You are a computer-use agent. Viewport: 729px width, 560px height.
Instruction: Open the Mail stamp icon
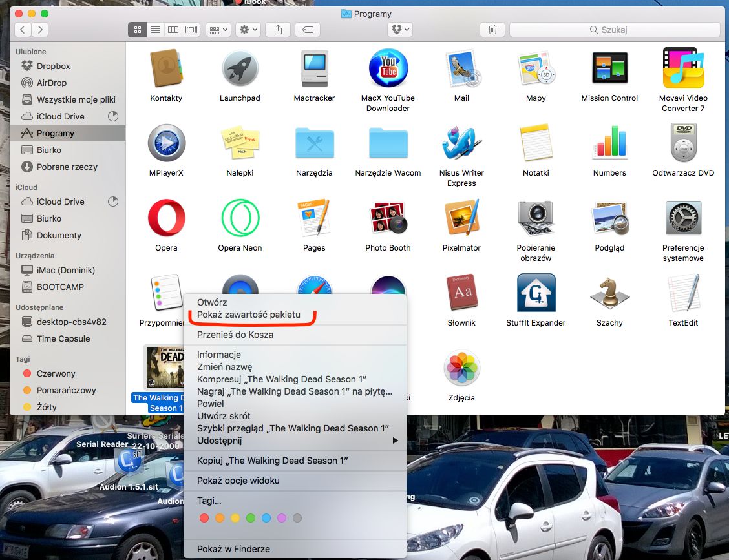pyautogui.click(x=462, y=69)
